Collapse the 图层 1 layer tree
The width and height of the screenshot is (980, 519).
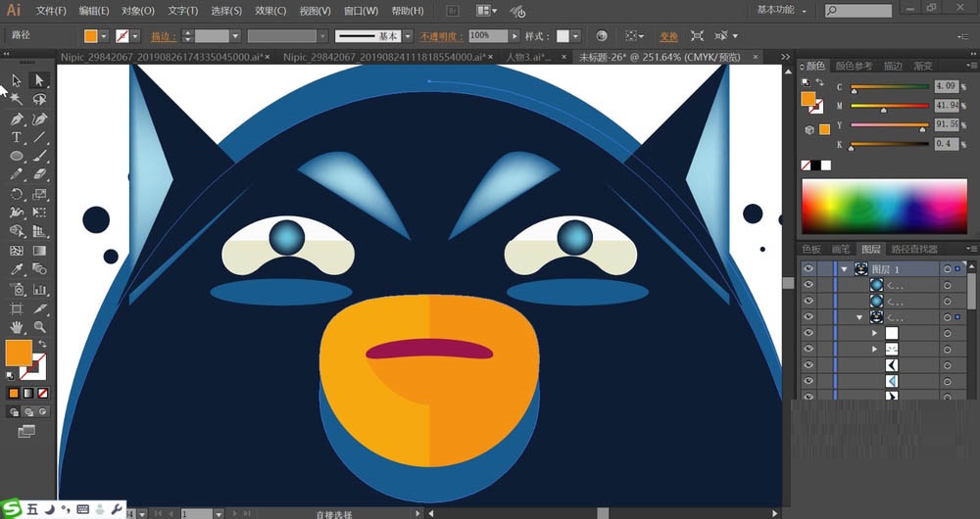pyautogui.click(x=844, y=268)
